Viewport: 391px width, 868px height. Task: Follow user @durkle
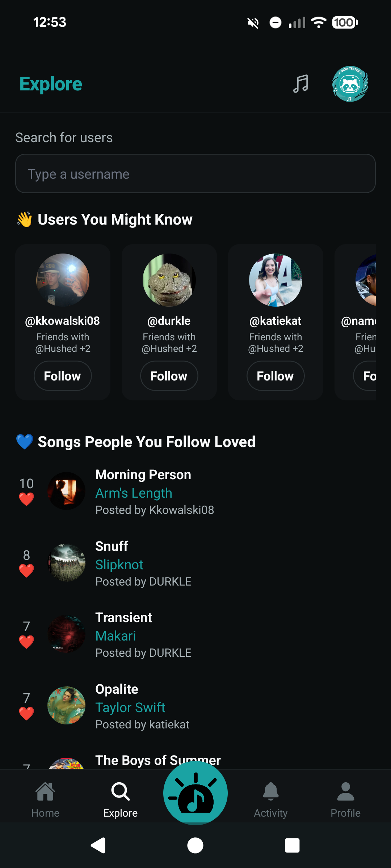pyautogui.click(x=169, y=376)
